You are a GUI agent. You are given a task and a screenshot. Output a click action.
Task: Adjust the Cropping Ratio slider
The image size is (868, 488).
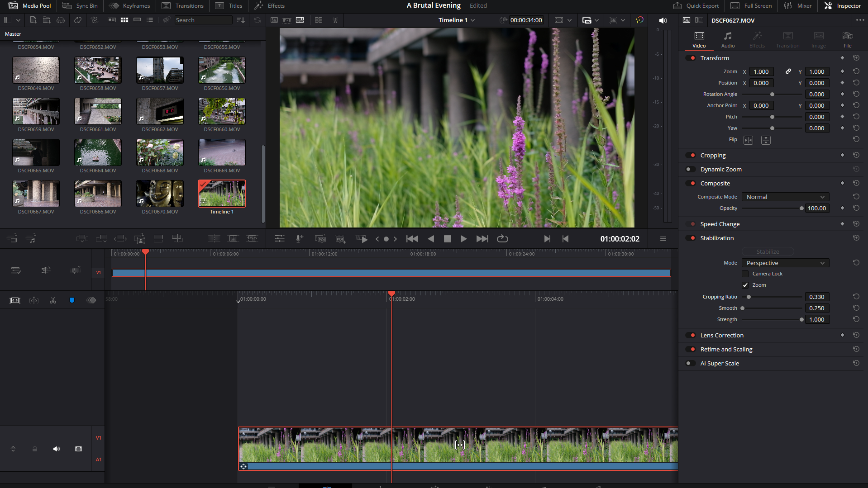tap(772, 297)
